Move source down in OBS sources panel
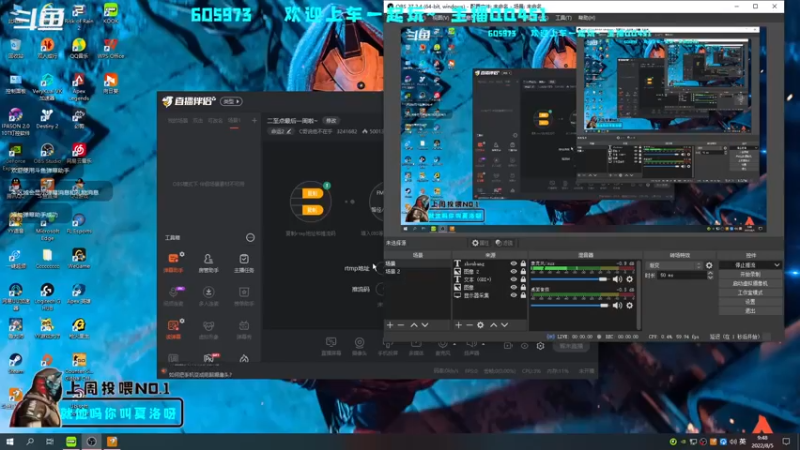Viewport: 800px width, 450px height. [x=504, y=325]
